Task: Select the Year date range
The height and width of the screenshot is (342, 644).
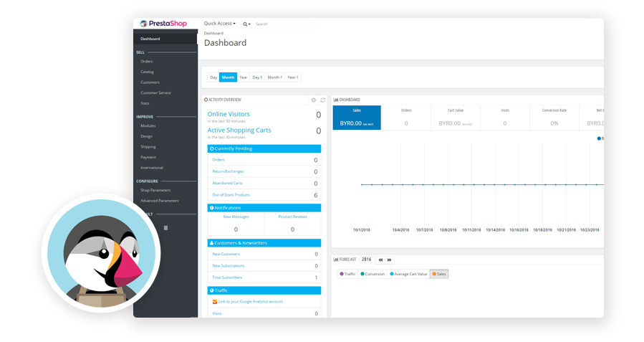Action: (244, 77)
